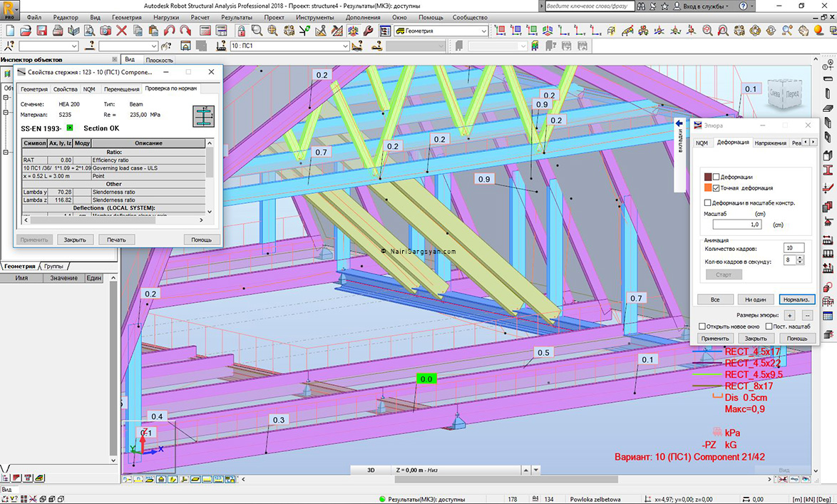The image size is (837, 504).
Task: Click the wrench preferences icon
Action: [x=369, y=31]
